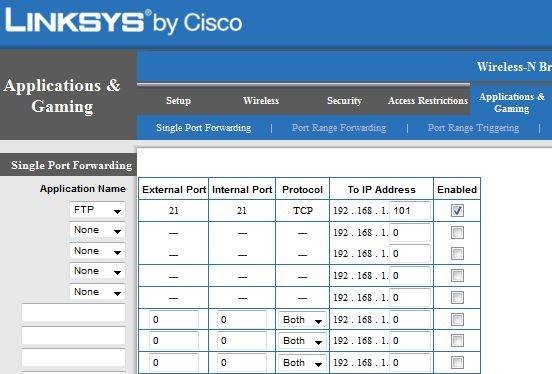Focus the first custom External Port field
This screenshot has height=374, width=552.
pos(174,320)
